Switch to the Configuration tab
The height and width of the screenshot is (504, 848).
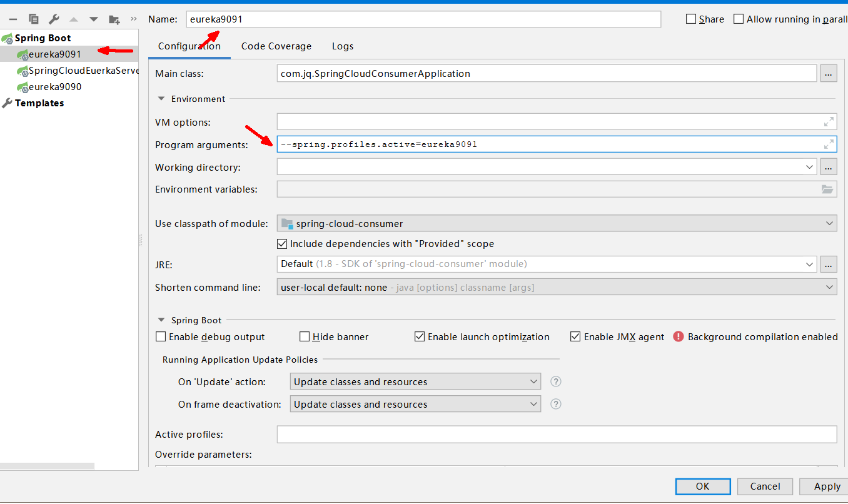tap(189, 46)
